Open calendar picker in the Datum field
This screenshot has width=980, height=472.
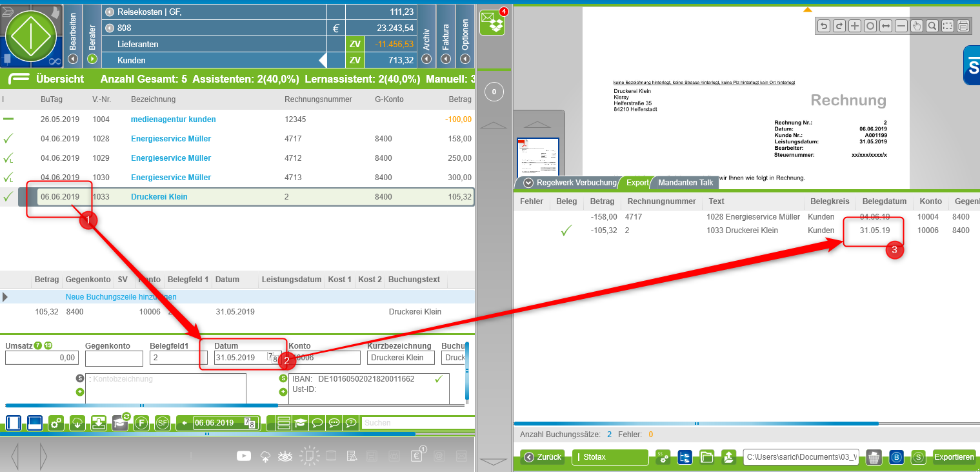pyautogui.click(x=272, y=358)
